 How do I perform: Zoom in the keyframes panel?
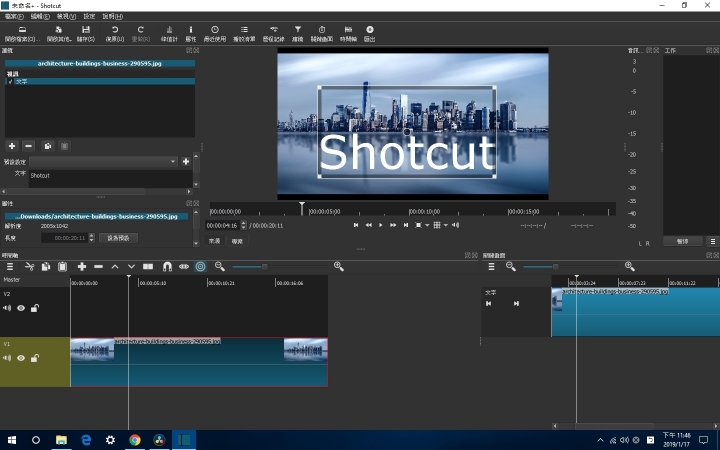630,266
